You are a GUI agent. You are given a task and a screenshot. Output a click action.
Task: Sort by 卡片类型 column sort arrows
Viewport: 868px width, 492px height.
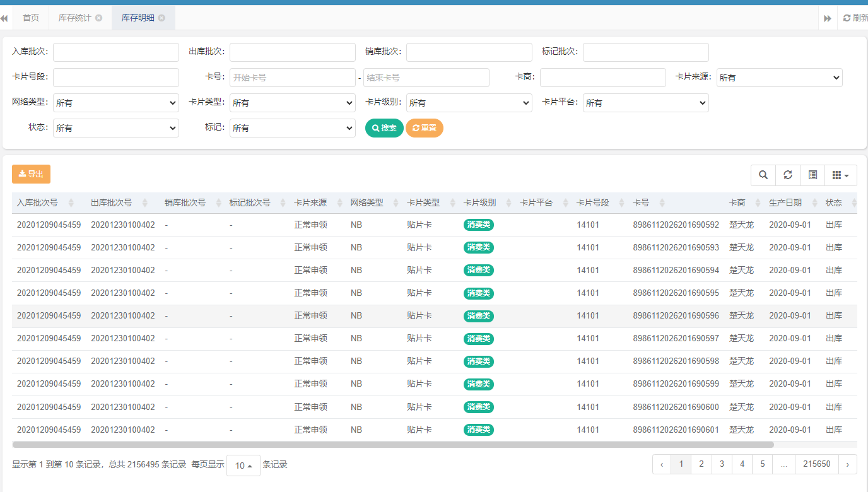453,203
